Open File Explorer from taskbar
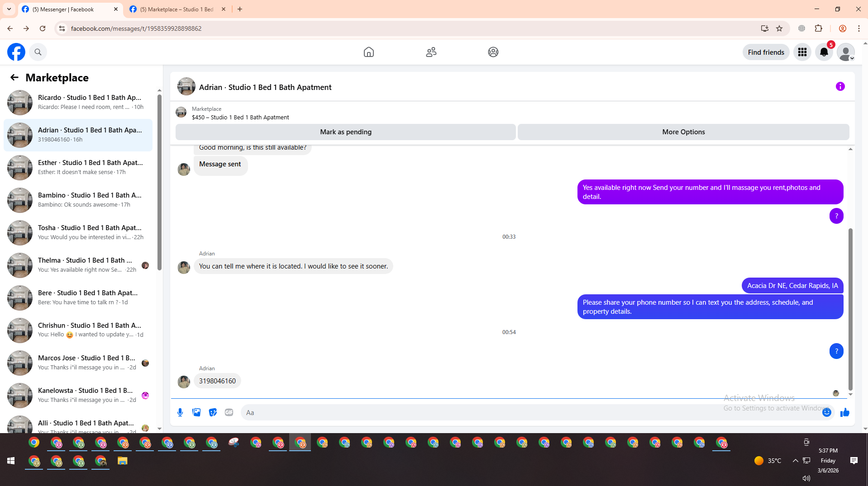This screenshot has width=868, height=486. 123,461
